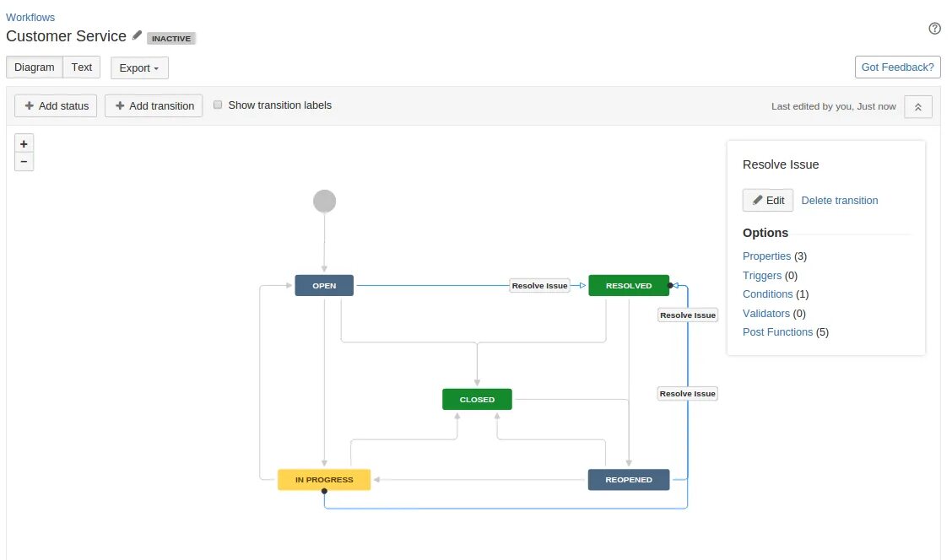The height and width of the screenshot is (560, 952).
Task: Zoom in with the plus button
Action: click(x=24, y=143)
